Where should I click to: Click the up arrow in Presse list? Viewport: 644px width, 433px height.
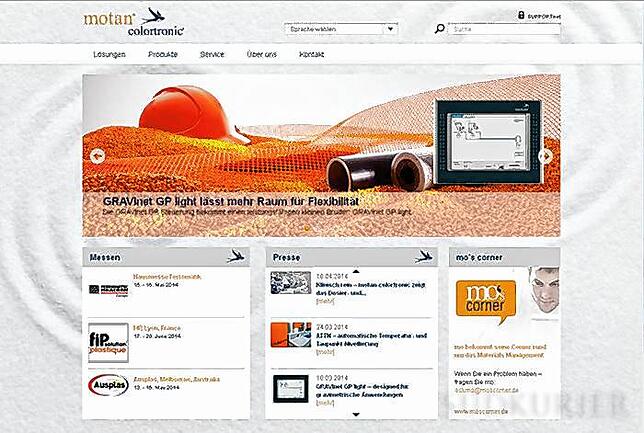coord(356,271)
